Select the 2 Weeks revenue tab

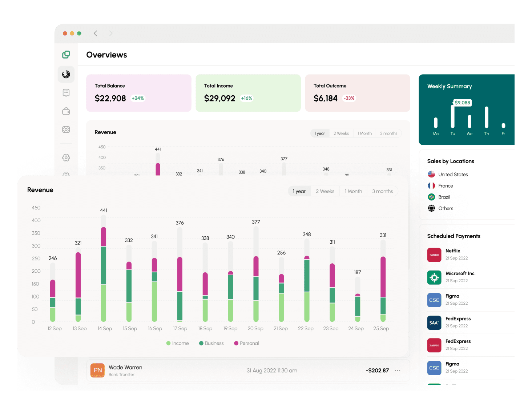pos(325,191)
